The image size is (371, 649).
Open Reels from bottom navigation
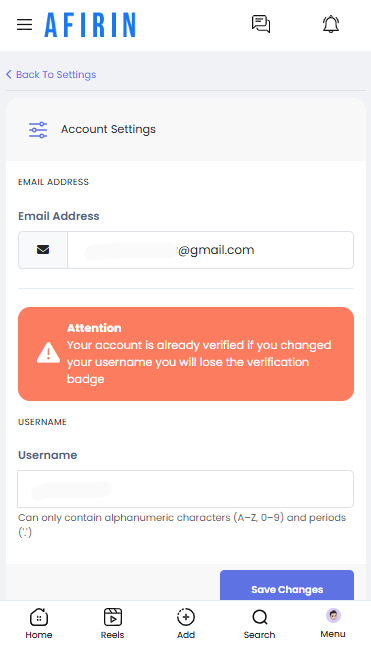[112, 625]
